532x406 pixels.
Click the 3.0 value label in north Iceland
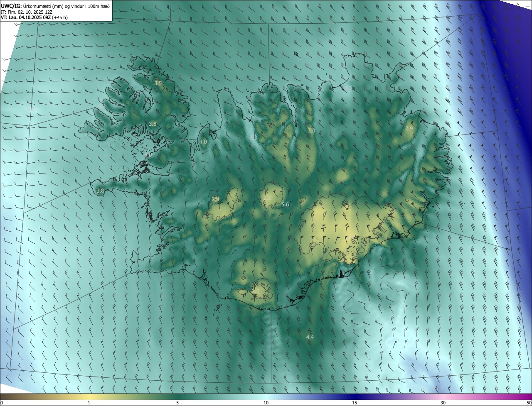coord(311,130)
